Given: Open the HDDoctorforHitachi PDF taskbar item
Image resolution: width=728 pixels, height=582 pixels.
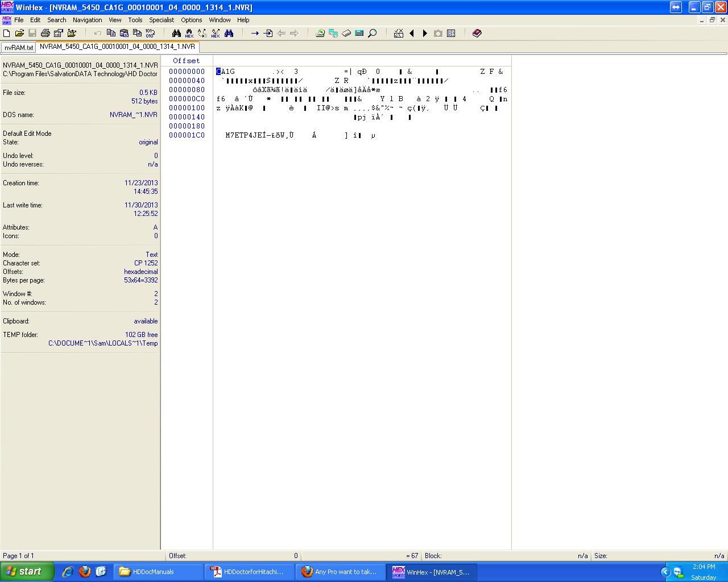Looking at the screenshot, I should pyautogui.click(x=250, y=572).
